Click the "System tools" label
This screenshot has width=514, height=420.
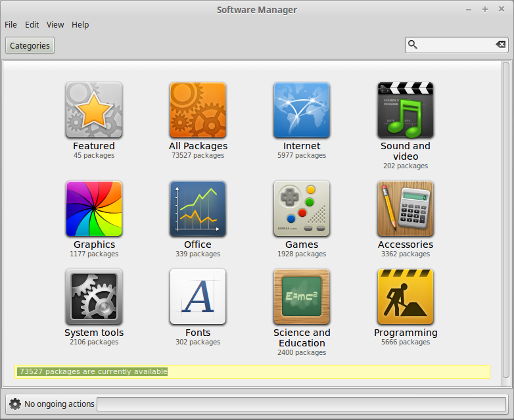pyautogui.click(x=94, y=333)
